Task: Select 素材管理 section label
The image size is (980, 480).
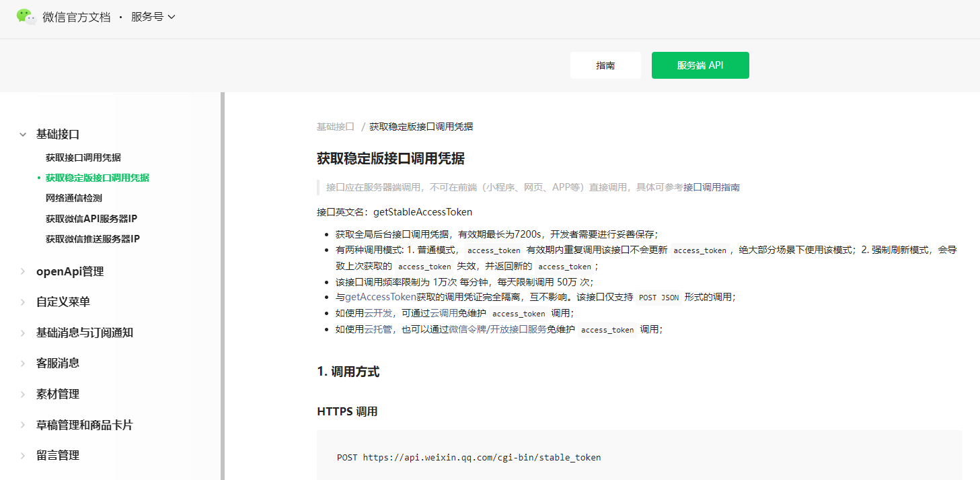Action: tap(58, 395)
